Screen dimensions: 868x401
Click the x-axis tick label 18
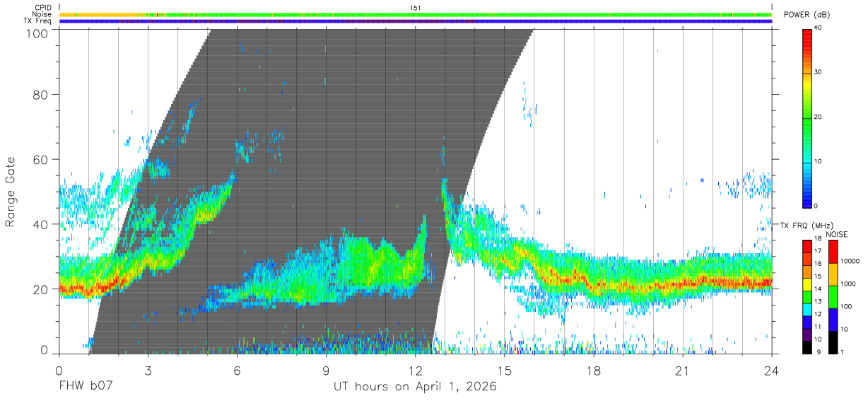pos(594,371)
